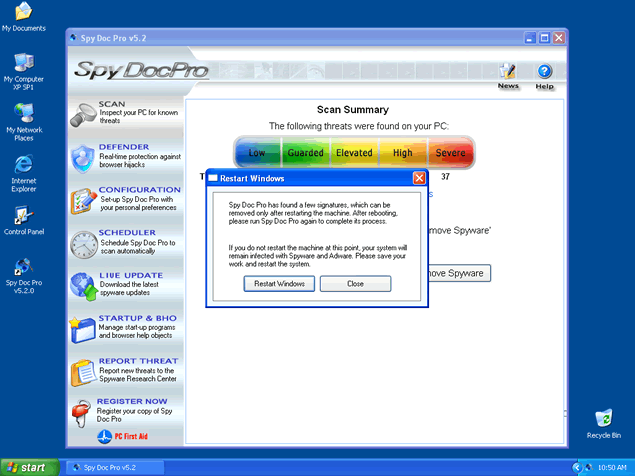Click the Report Threat icon
This screenshot has width=635, height=476.
pyautogui.click(x=83, y=372)
